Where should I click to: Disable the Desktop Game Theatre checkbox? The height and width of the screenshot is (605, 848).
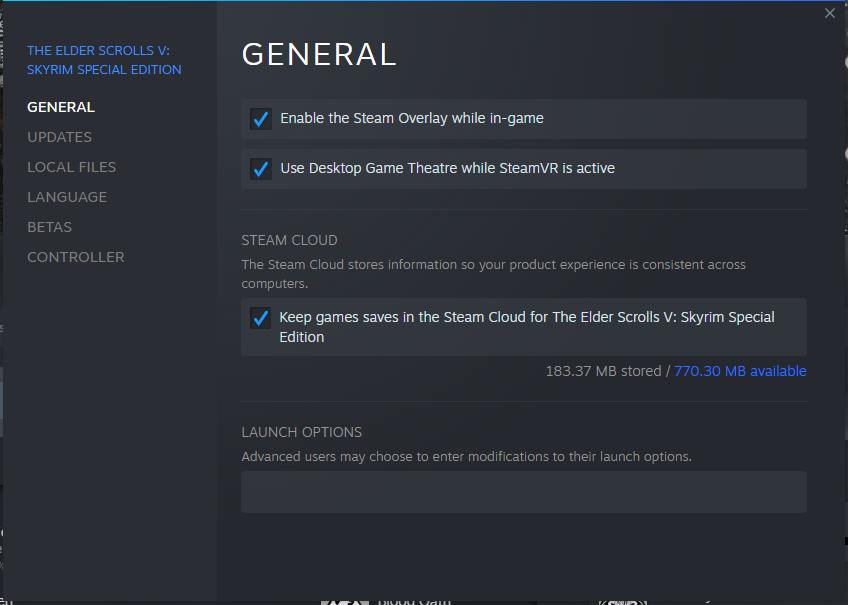pyautogui.click(x=261, y=169)
